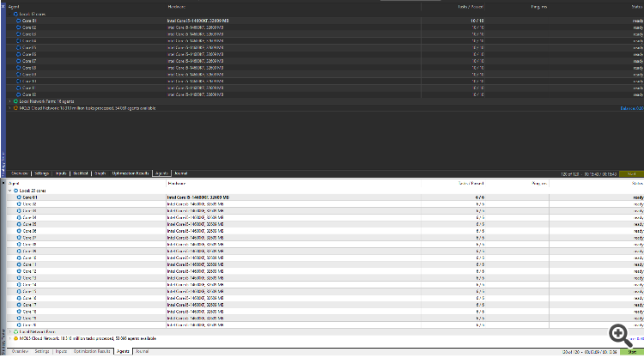The image size is (644, 358).
Task: Open the Graph tab in the dark panel
Action: (x=100, y=173)
